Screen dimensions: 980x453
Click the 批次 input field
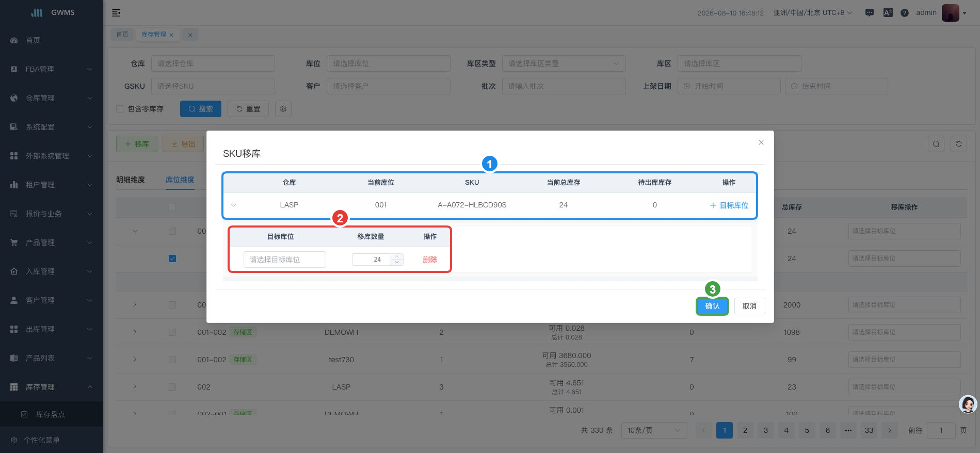coord(564,86)
